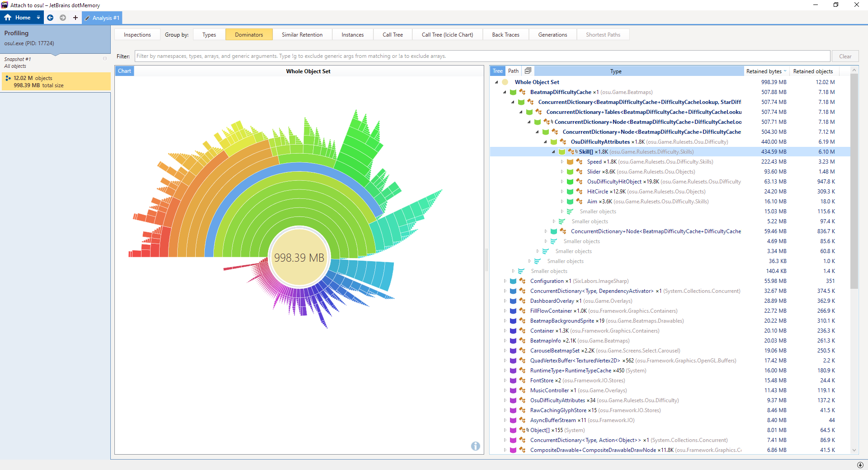The image size is (868, 470).
Task: Sort by the Retained bytes column header
Action: [766, 71]
